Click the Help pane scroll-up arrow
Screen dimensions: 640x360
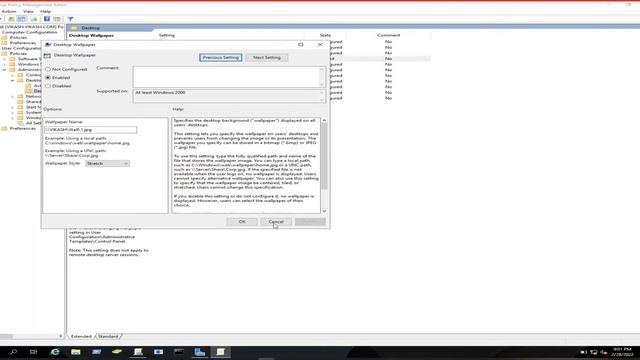(324, 120)
